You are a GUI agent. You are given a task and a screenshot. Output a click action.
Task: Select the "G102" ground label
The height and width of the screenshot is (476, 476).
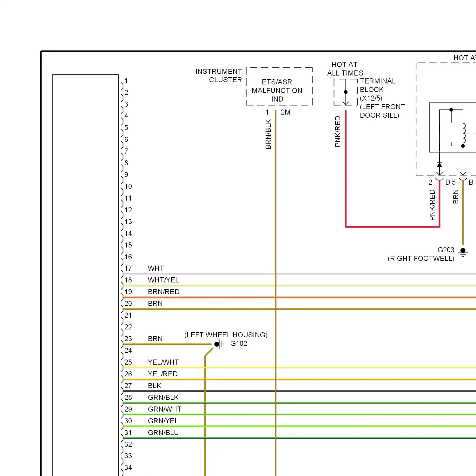(x=239, y=343)
